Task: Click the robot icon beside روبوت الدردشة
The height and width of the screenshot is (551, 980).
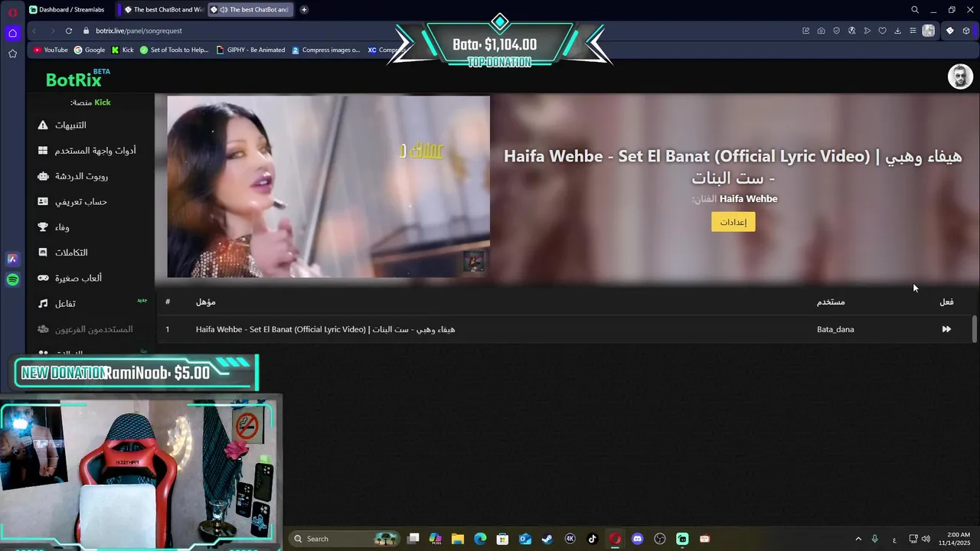Action: click(43, 176)
